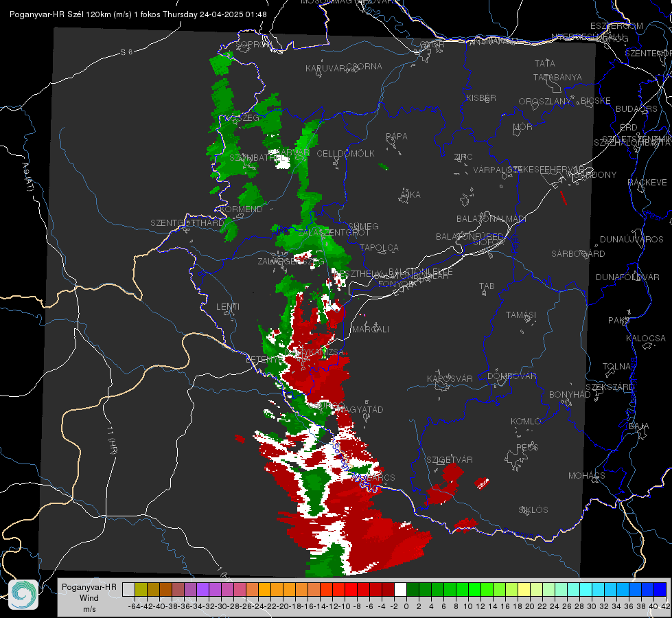
Task: Click the PECS city label
Action: [526, 447]
